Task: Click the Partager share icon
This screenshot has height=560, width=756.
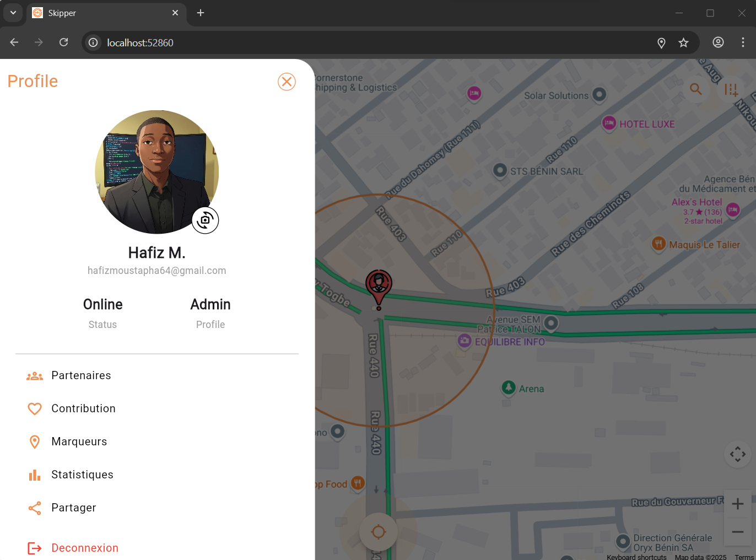Action: 34,508
